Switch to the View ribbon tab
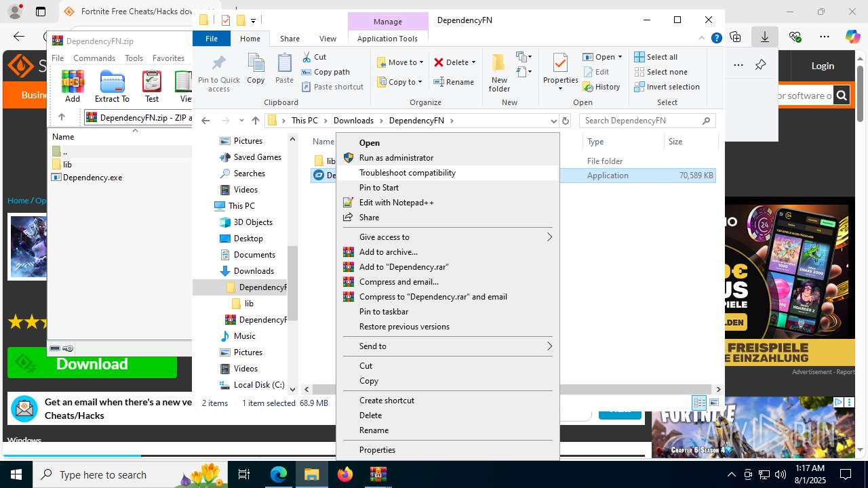Viewport: 868px width, 488px height. (328, 39)
